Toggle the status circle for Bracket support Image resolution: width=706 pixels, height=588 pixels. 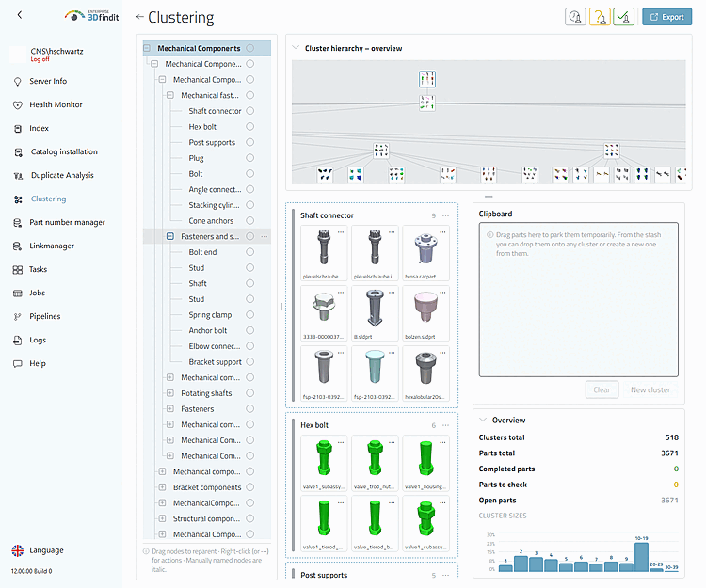[x=250, y=361]
